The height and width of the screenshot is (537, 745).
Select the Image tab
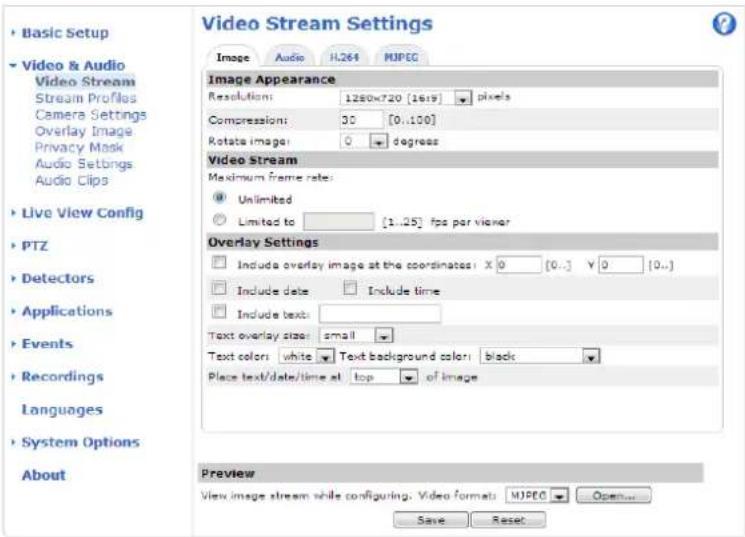[233, 58]
